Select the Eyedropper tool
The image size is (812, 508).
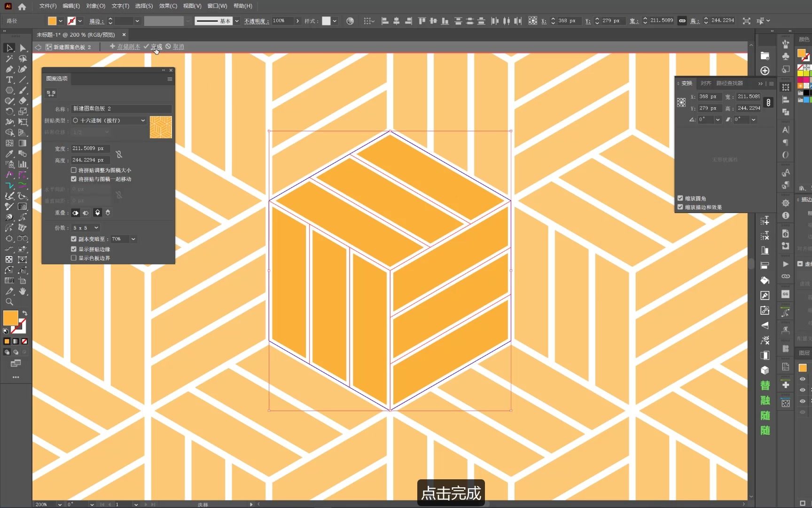point(9,154)
